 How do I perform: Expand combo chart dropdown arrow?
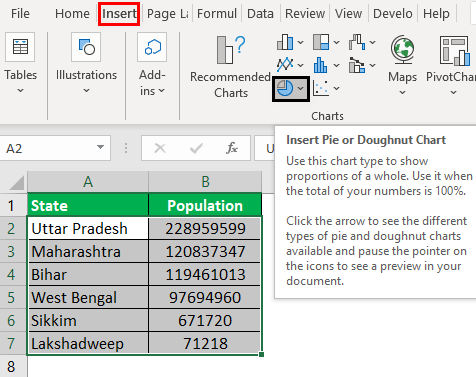[373, 65]
